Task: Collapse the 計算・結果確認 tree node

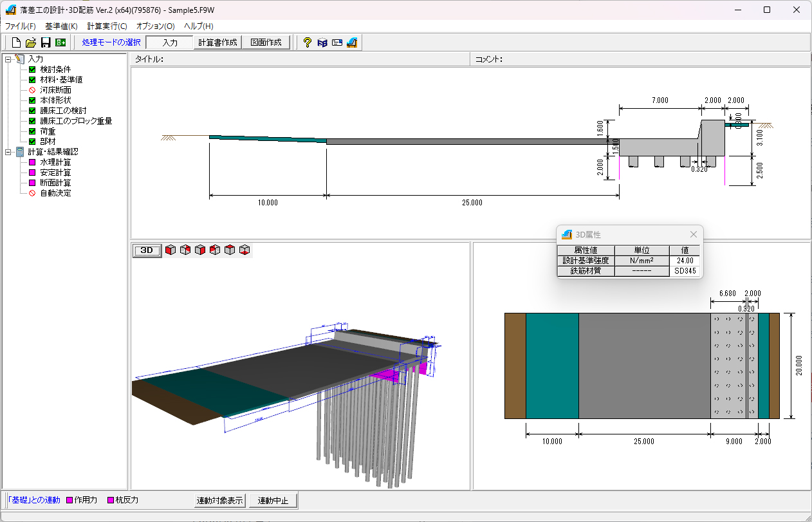Action: [8, 152]
